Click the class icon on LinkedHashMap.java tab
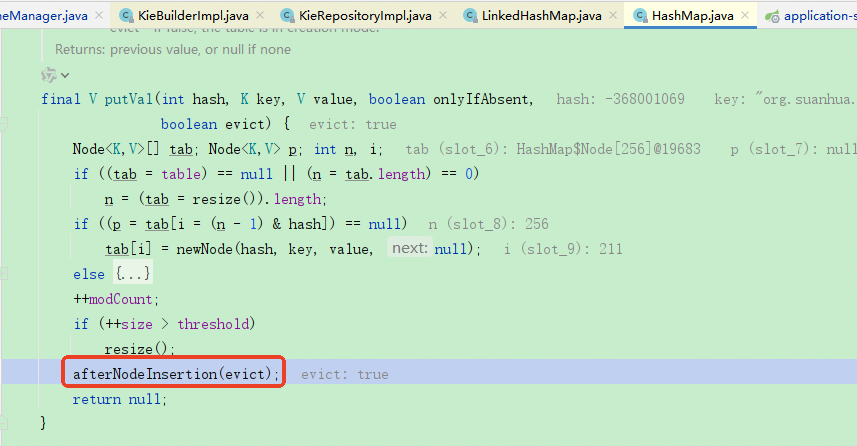This screenshot has width=857, height=446. (x=470, y=16)
